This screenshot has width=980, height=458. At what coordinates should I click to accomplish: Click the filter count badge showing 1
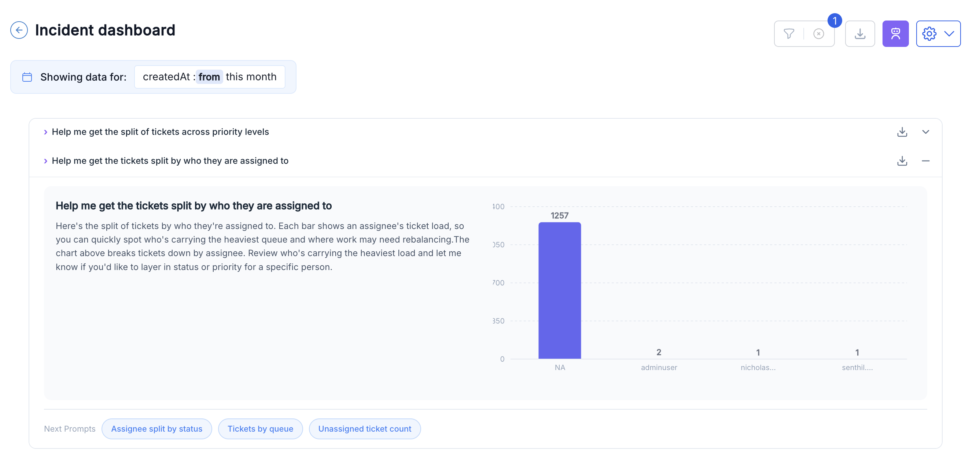tap(835, 21)
